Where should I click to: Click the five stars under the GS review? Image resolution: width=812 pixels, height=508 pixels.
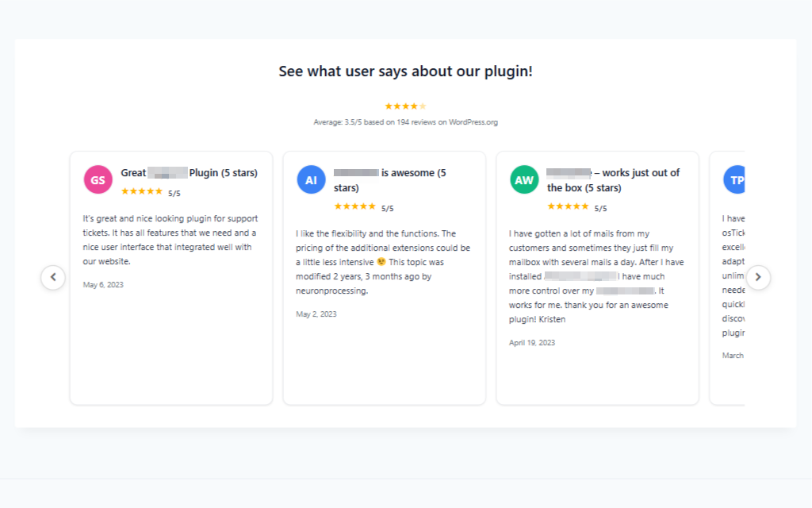pyautogui.click(x=143, y=190)
